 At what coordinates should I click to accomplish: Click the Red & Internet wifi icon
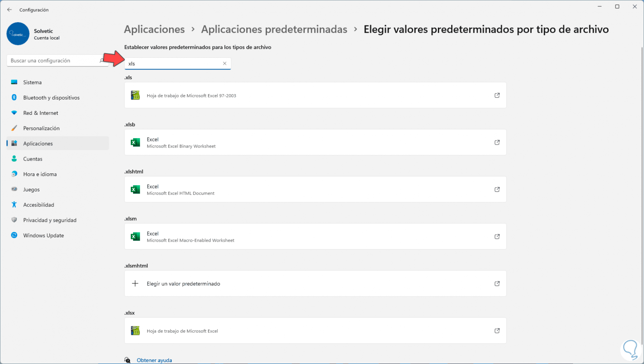pos(14,113)
